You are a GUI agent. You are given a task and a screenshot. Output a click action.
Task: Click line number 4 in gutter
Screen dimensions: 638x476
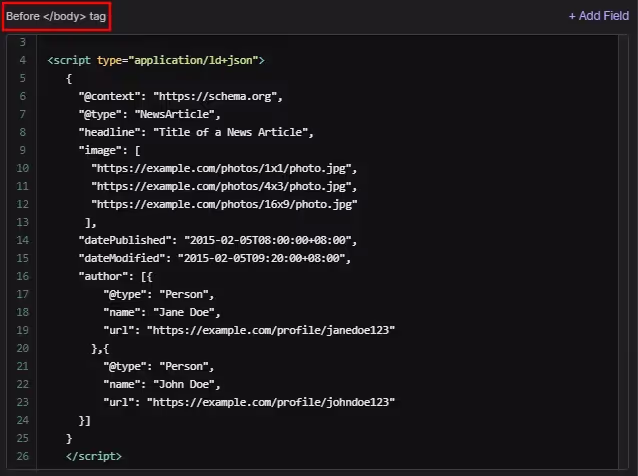pyautogui.click(x=23, y=60)
